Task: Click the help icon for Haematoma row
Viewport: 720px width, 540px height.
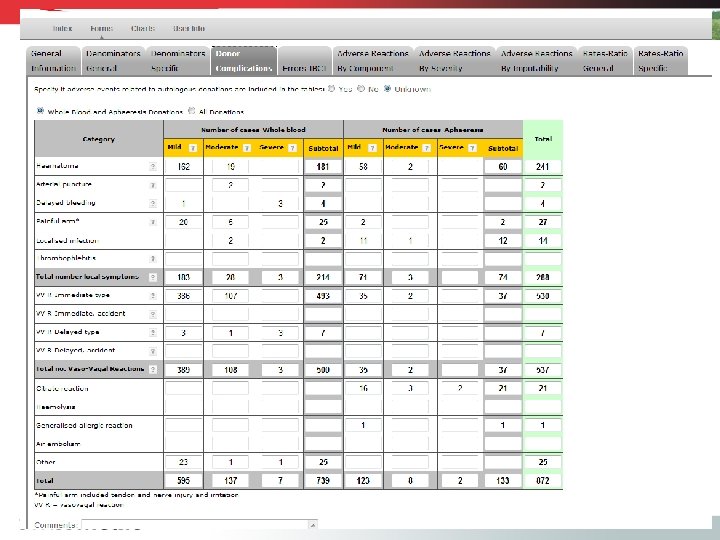Action: pyautogui.click(x=153, y=167)
